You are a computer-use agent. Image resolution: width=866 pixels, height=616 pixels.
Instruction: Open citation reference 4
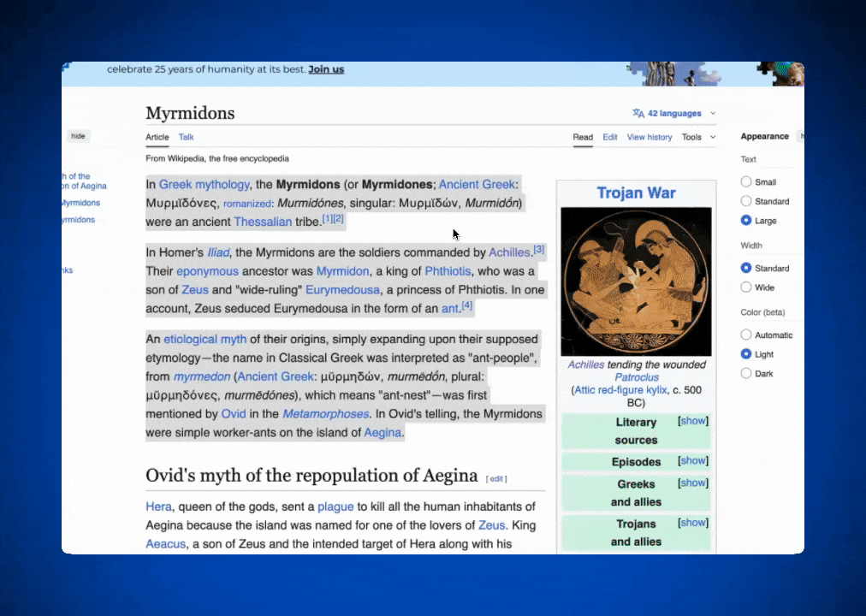pos(467,305)
